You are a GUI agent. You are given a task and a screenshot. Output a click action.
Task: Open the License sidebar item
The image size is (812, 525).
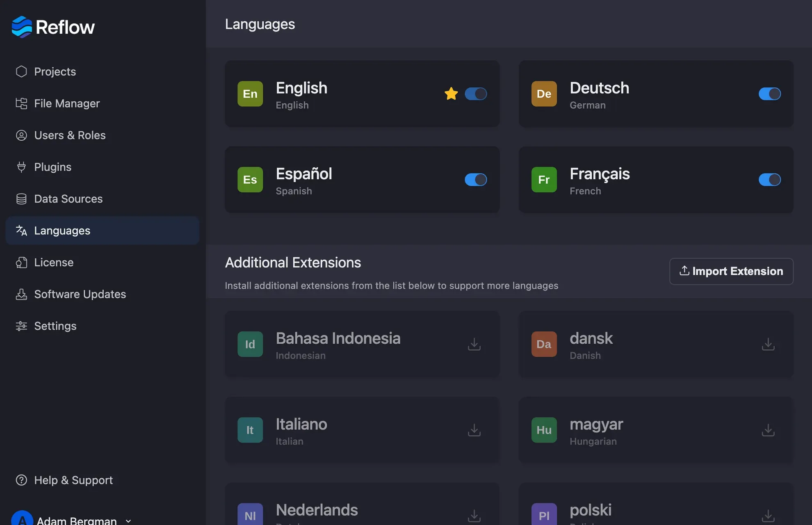(x=102, y=262)
